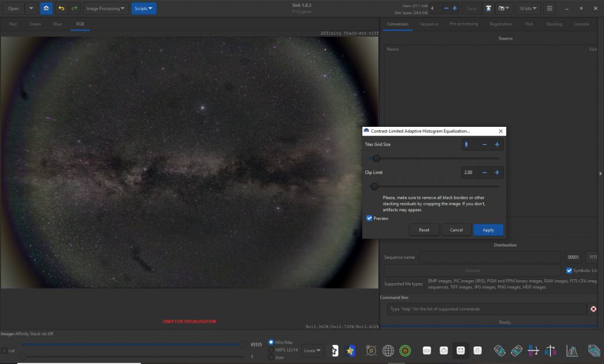Image resolution: width=604 pixels, height=364 pixels.
Task: Increase Clip Limit with plus
Action: point(497,173)
